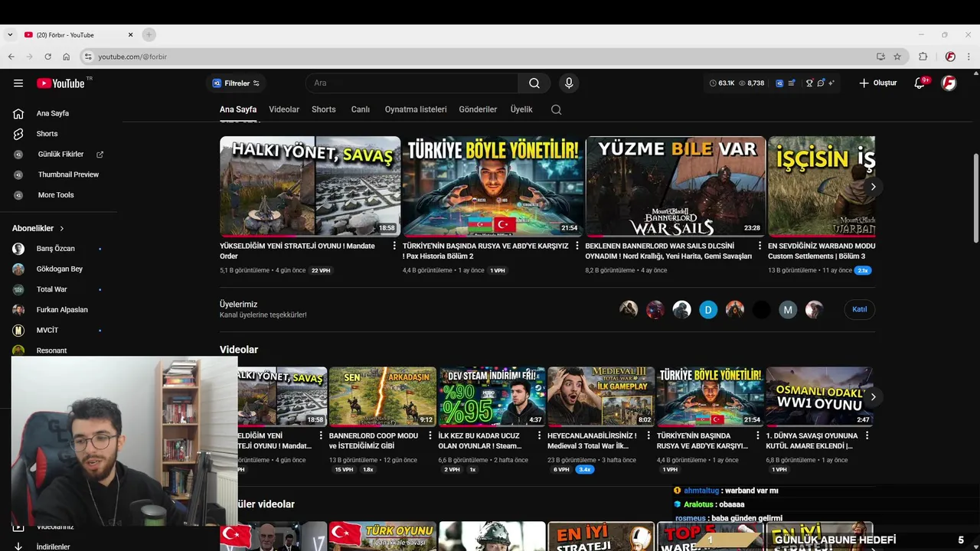Click the channel search magnifier icon
Screen dimensions: 980x551
[557, 109]
